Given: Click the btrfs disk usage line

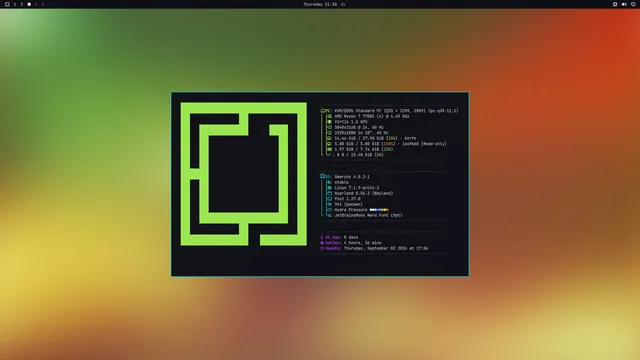Looking at the screenshot, I should pos(375,138).
